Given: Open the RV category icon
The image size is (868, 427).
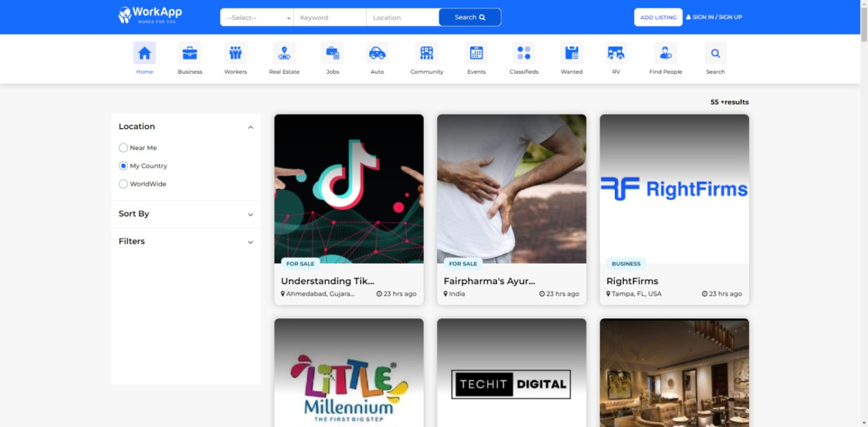Looking at the screenshot, I should (616, 53).
